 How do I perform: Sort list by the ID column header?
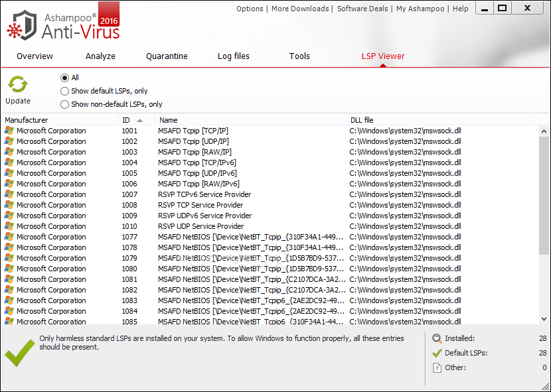[x=137, y=120]
